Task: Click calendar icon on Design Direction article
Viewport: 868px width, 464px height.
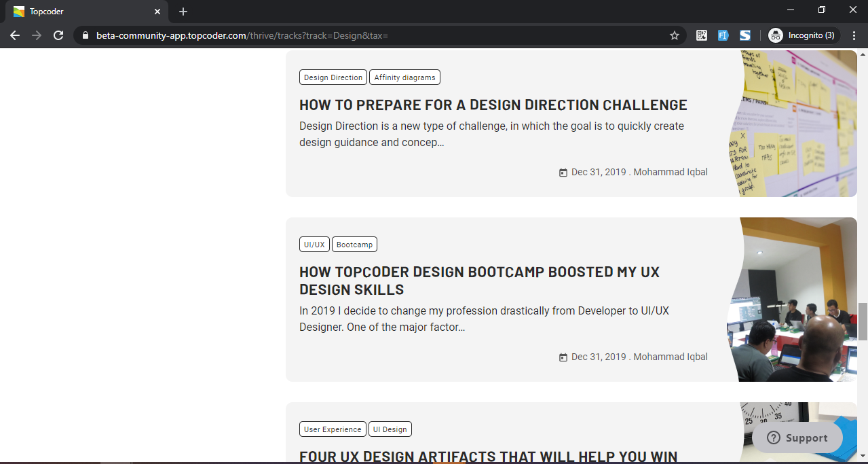Action: click(563, 173)
